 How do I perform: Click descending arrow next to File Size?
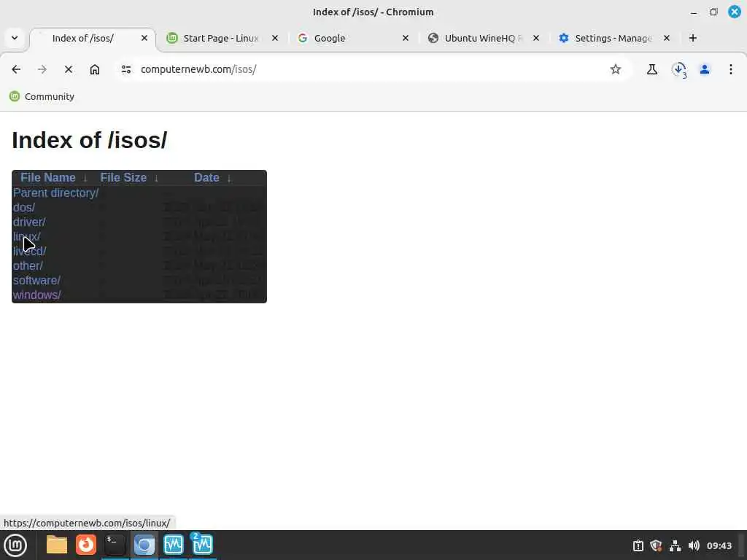pyautogui.click(x=156, y=178)
